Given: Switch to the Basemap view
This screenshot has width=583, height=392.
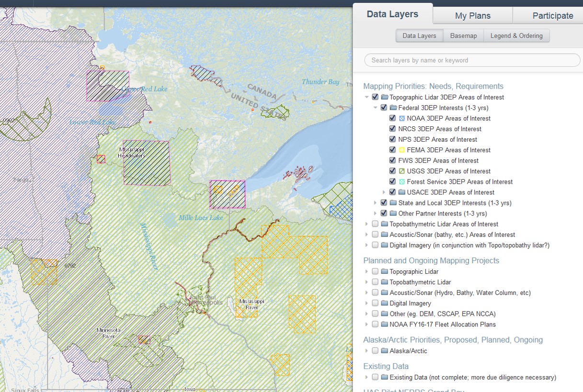Looking at the screenshot, I should pyautogui.click(x=463, y=35).
